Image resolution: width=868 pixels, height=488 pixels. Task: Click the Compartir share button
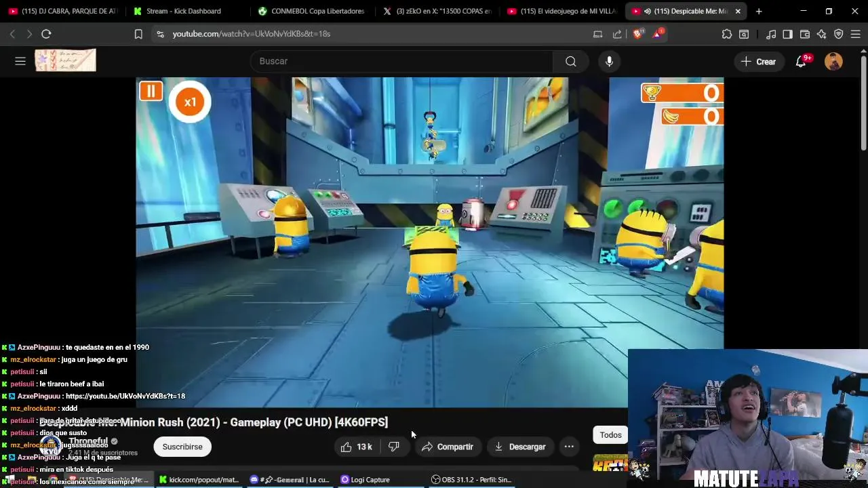[x=448, y=447]
